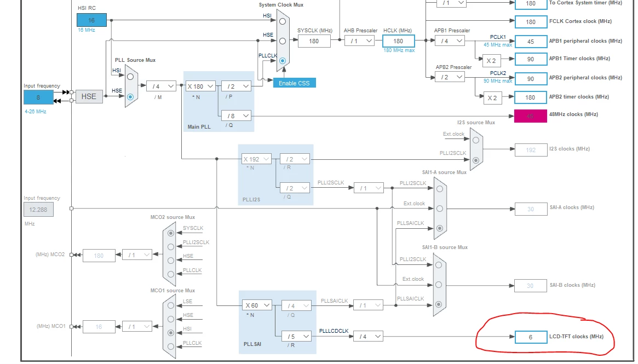This screenshot has width=638, height=364.
Task: Select HSI in PLL Source Mux
Action: click(130, 77)
